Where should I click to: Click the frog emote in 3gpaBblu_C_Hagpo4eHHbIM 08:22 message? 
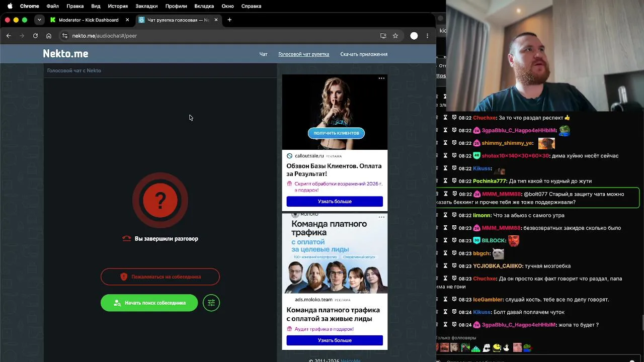click(x=565, y=130)
